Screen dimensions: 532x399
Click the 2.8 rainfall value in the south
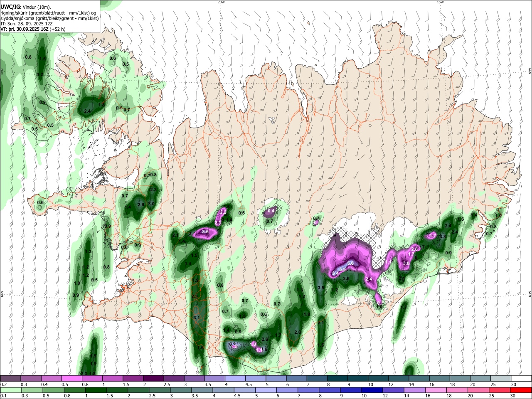click(298, 332)
